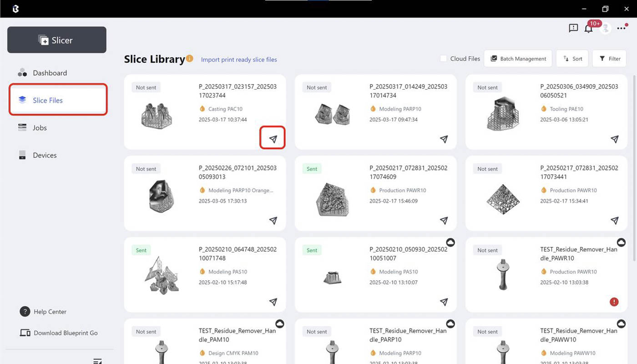Open the user avatar profile
Viewport: 637px width, 364px height.
pos(605,29)
